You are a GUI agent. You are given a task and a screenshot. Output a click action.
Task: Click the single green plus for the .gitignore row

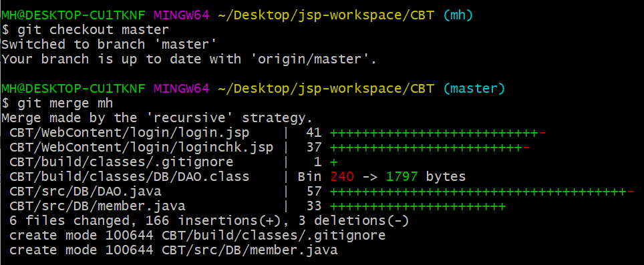(x=334, y=162)
